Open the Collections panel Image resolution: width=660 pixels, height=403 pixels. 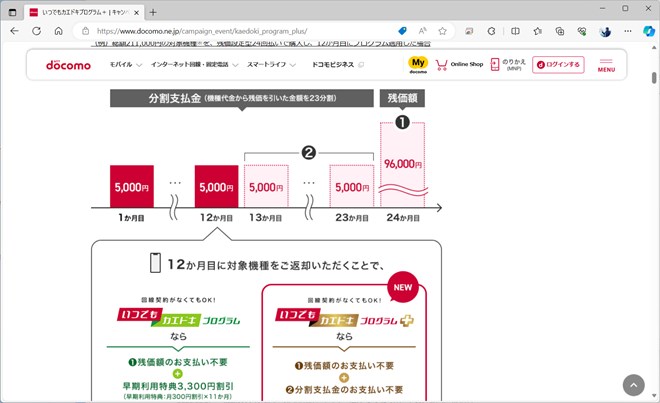pyautogui.click(x=560, y=31)
